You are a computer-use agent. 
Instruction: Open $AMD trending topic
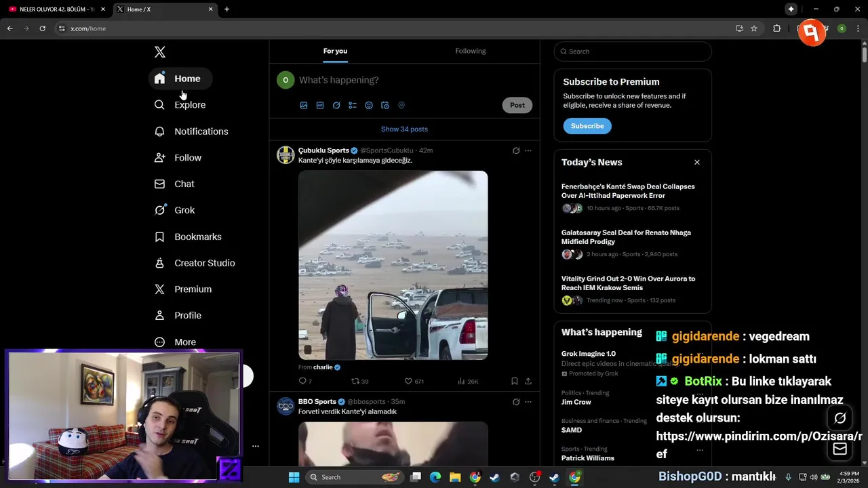coord(572,430)
